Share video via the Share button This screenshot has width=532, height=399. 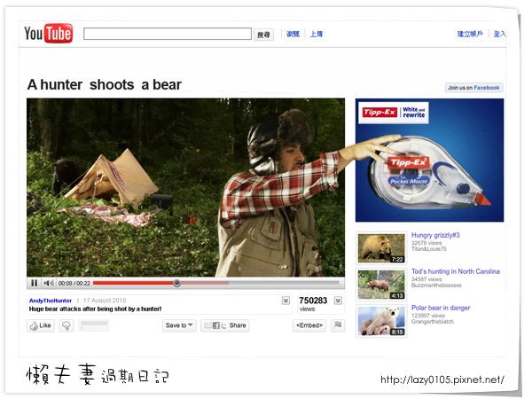225,325
